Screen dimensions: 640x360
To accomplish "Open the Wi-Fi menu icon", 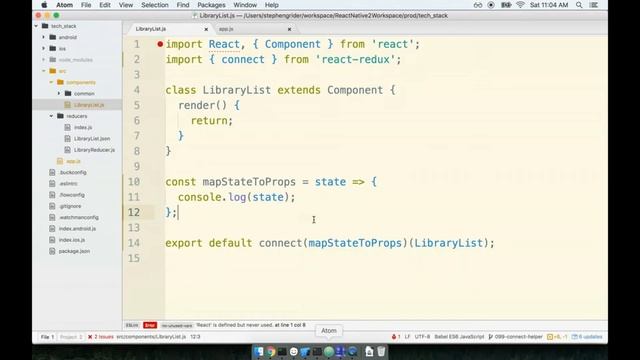I will (520, 5).
